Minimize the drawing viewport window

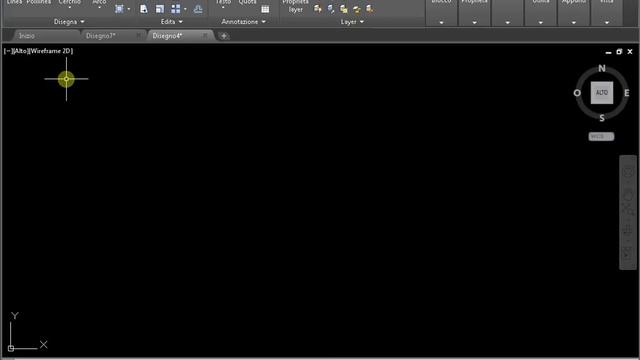coord(609,52)
